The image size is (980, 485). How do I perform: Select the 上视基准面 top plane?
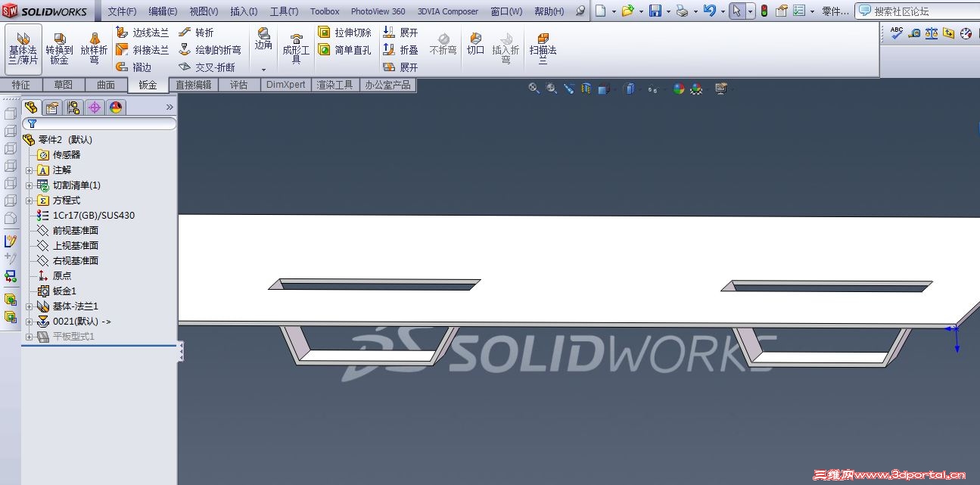pos(67,246)
